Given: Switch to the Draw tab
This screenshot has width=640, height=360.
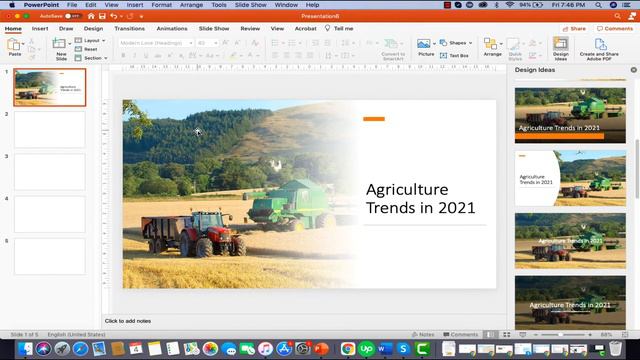Looking at the screenshot, I should point(66,29).
